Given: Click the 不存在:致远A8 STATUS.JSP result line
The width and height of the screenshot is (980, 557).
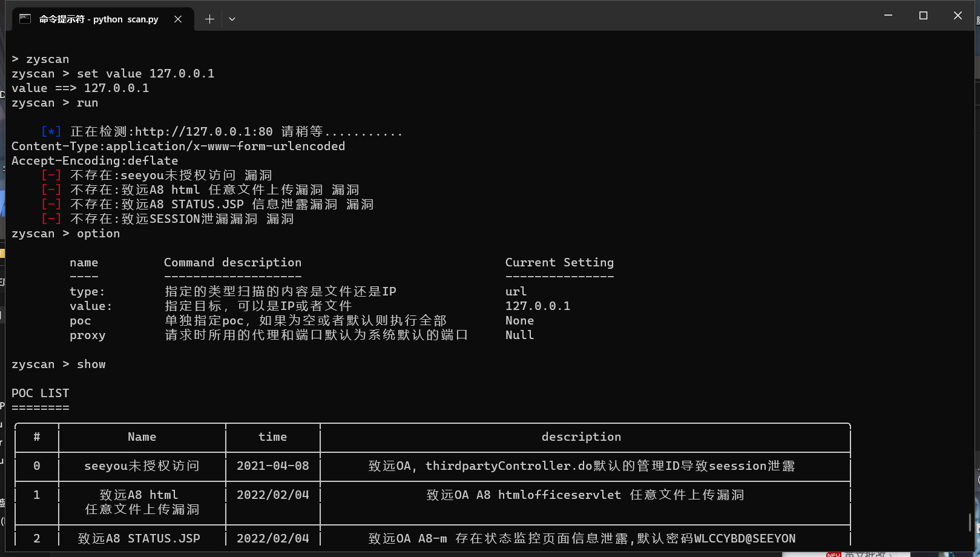Looking at the screenshot, I should click(207, 205).
